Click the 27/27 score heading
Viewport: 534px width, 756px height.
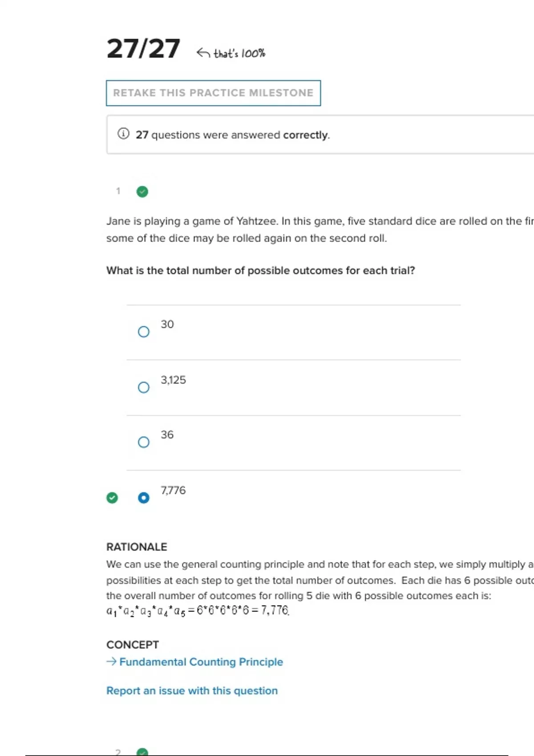(x=143, y=48)
